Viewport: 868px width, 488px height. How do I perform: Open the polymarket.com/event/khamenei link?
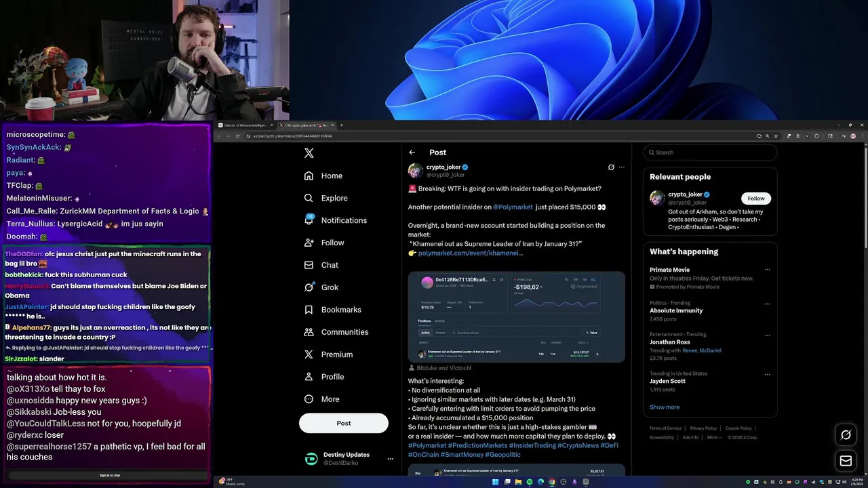(x=471, y=253)
